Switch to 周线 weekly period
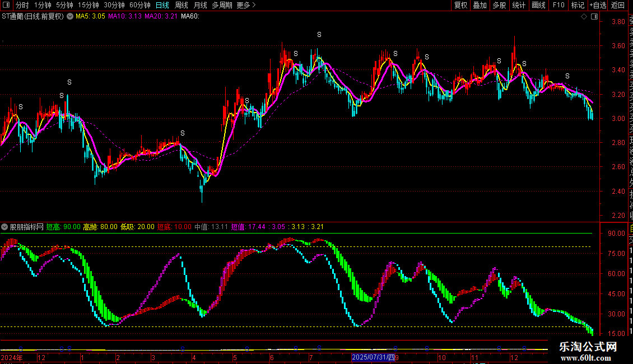The image size is (633, 364). [181, 5]
